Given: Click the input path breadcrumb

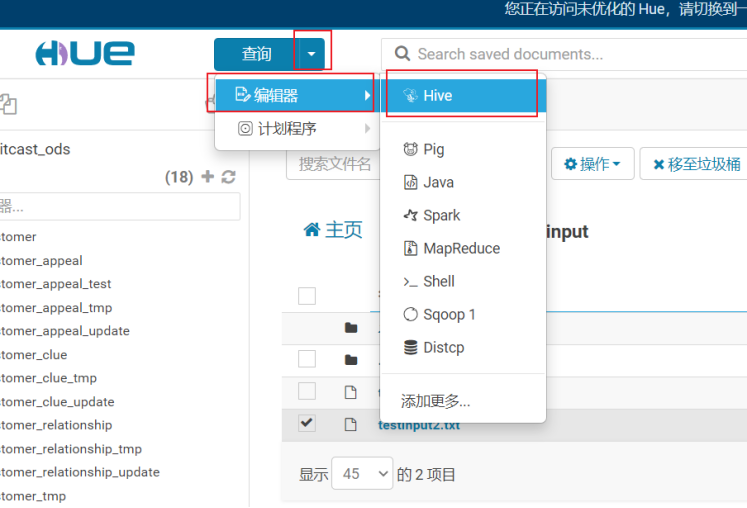Looking at the screenshot, I should coord(567,232).
